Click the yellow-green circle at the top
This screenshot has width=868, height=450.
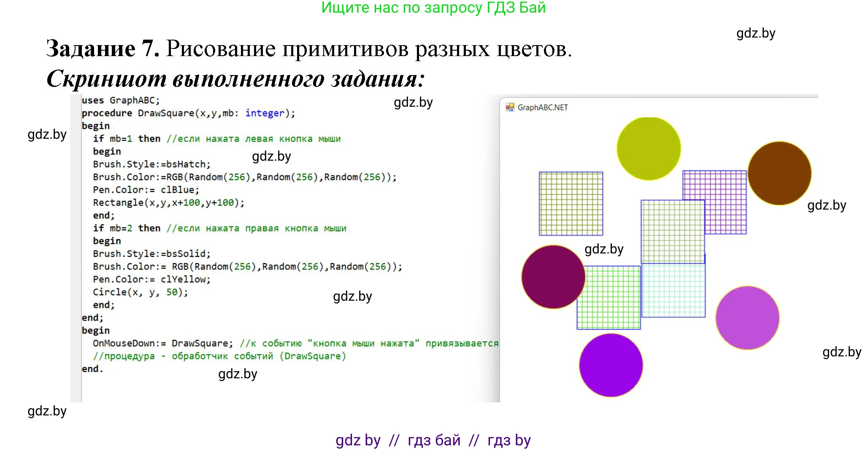click(x=649, y=148)
